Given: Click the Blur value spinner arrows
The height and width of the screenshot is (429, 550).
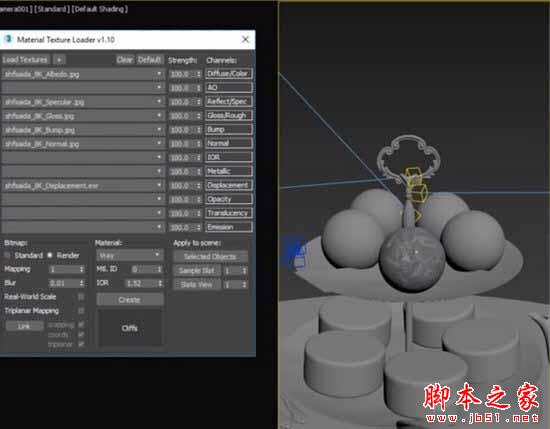Looking at the screenshot, I should 81,283.
